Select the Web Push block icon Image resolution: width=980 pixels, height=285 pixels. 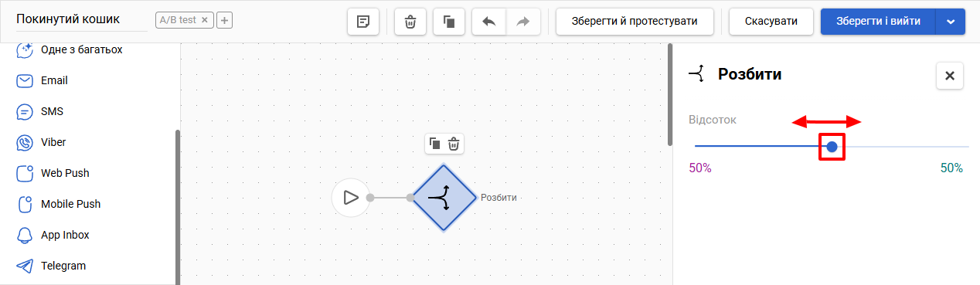click(25, 173)
